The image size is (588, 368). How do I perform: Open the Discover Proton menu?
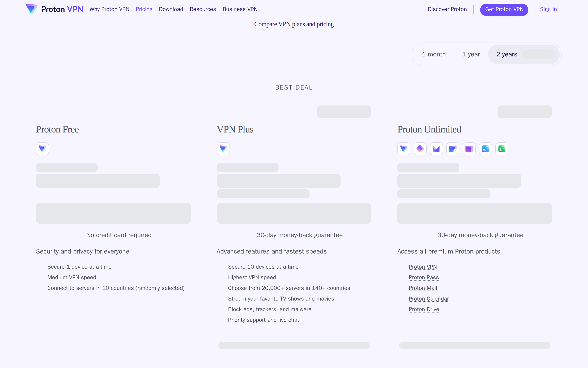click(447, 9)
